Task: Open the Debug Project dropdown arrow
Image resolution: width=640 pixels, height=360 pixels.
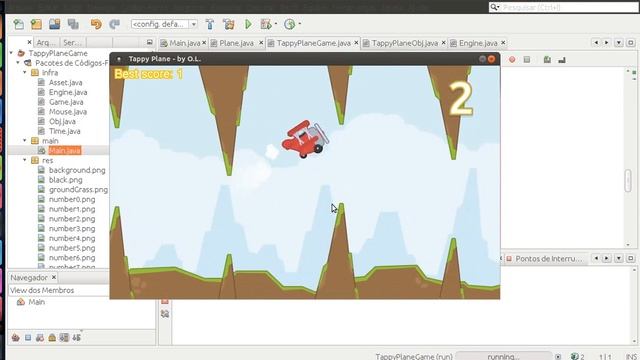Action: click(x=276, y=24)
